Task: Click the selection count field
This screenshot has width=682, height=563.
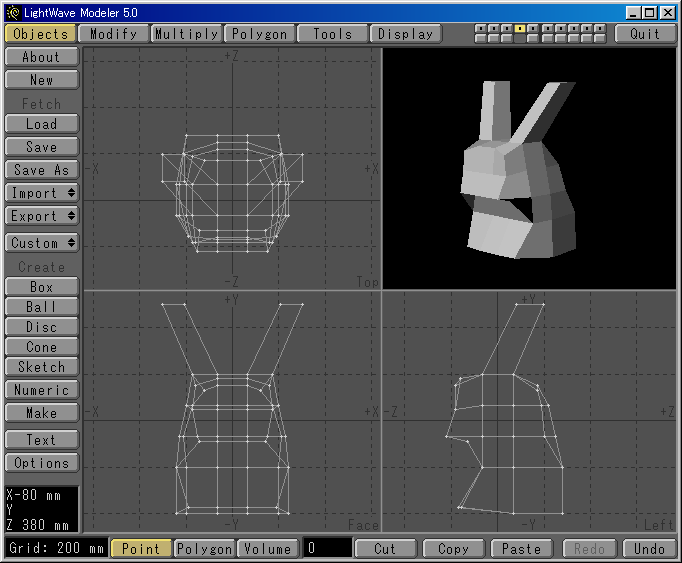Action: pyautogui.click(x=328, y=548)
